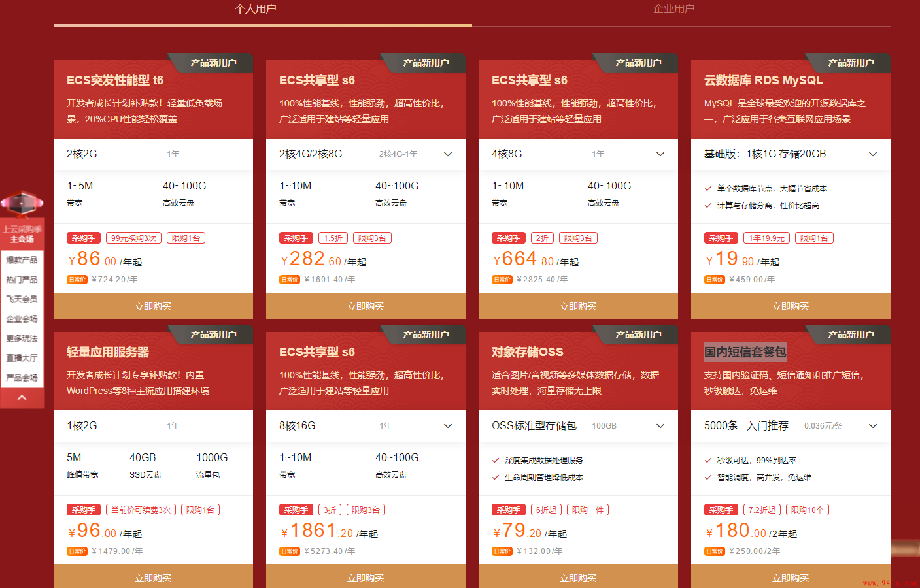Click the 2核2G spec text

[x=82, y=154]
